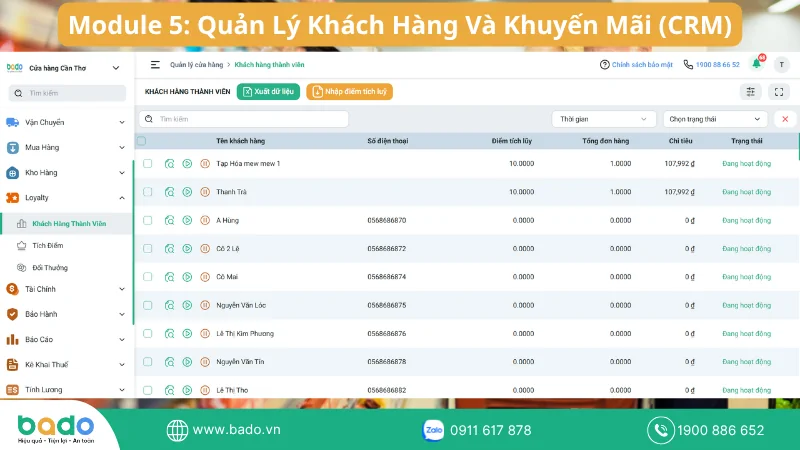Click play icon for Nguyễn Văn Tín
800x450 pixels.
coord(187,362)
